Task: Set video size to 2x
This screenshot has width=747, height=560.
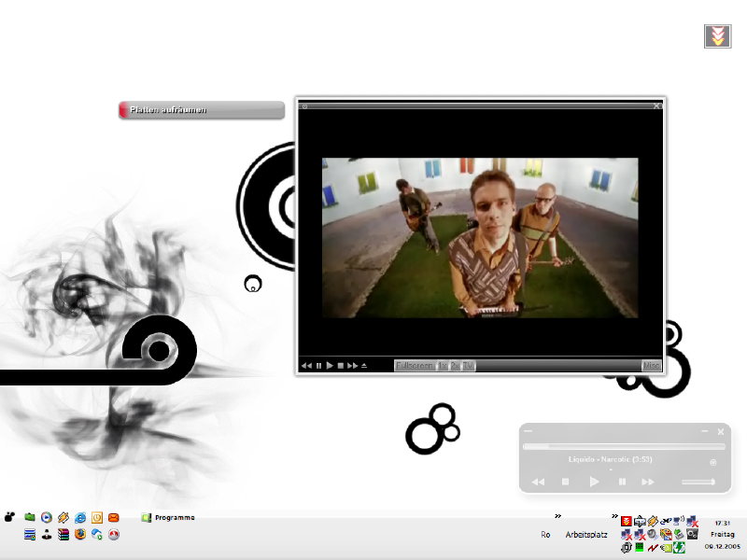Action: (x=455, y=366)
